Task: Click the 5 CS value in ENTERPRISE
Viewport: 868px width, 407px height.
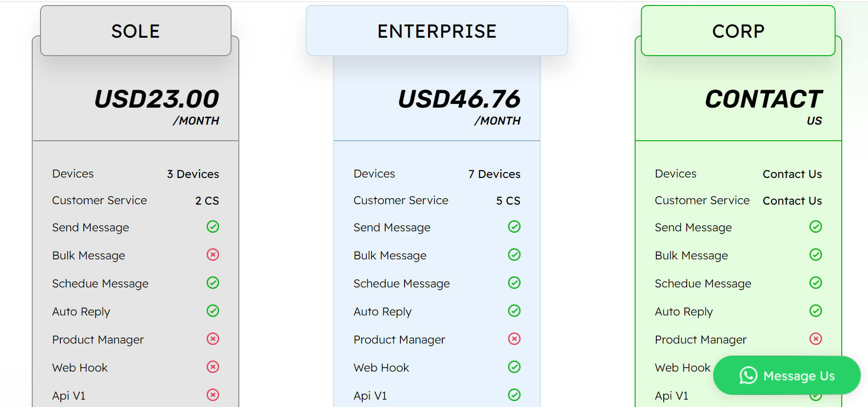Action: coord(508,201)
